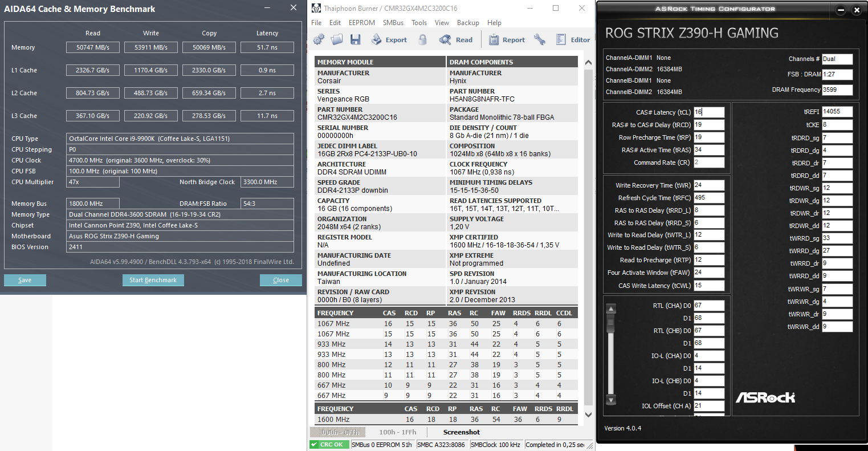Click the CPU Type field in AIDA64
This screenshot has width=868, height=451.
180,139
